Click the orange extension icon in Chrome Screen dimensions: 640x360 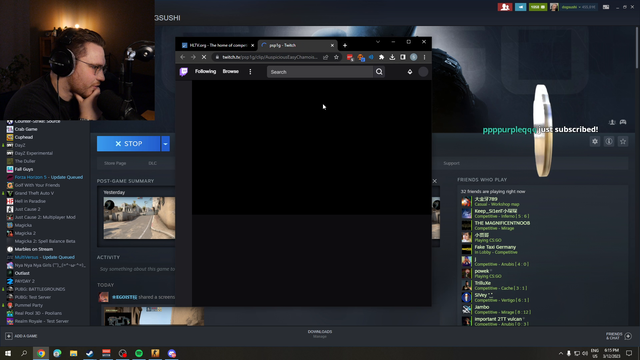pyautogui.click(x=361, y=58)
